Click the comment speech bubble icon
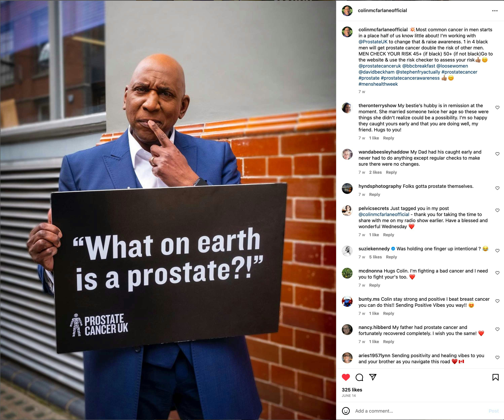Screen dimensions: 504x420 (359, 377)
